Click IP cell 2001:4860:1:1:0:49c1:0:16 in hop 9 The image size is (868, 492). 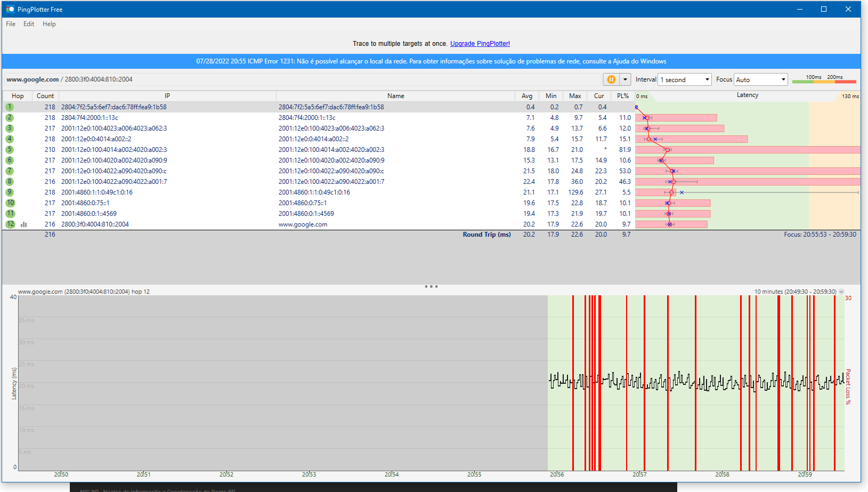97,192
